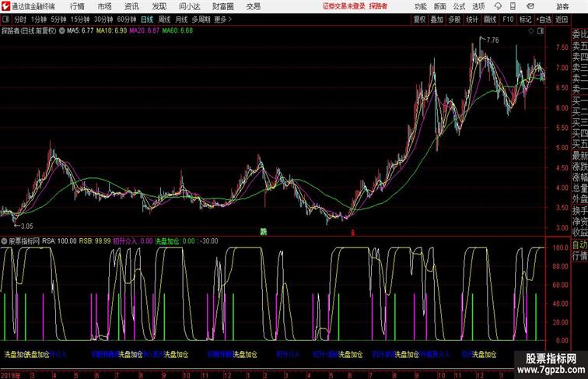Click the RSA: 100.00 indicator value

(x=59, y=241)
